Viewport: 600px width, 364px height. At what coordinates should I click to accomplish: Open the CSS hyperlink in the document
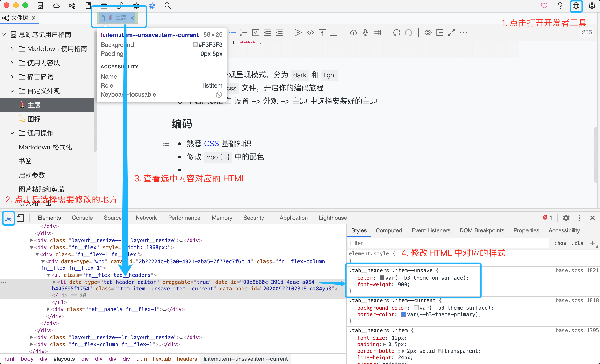[211, 144]
